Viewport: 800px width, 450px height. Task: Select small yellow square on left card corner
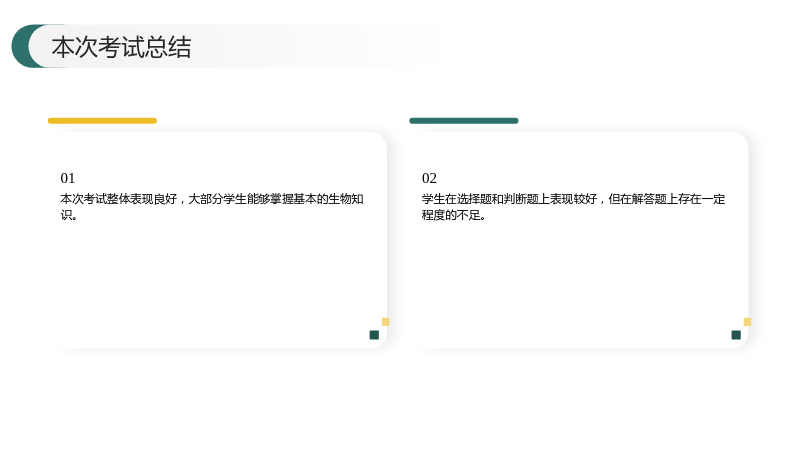click(386, 322)
